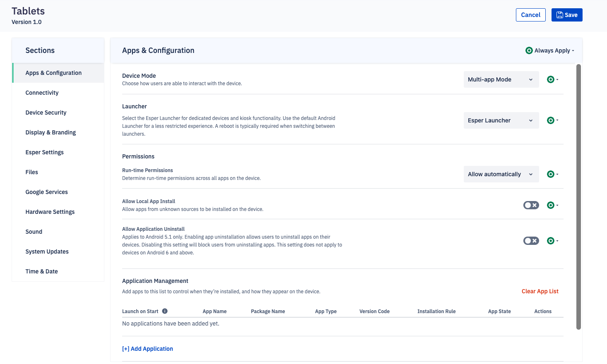The width and height of the screenshot is (607, 364).
Task: Click the App Name column header
Action: [214, 311]
